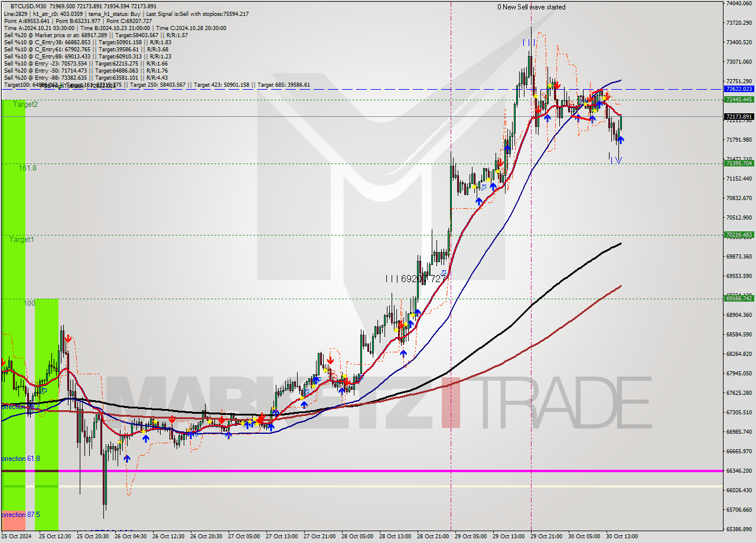The width and height of the screenshot is (756, 543).
Task: Select the 'Sell %20 @ Entry -88: 73382.635' line
Action: pos(87,77)
